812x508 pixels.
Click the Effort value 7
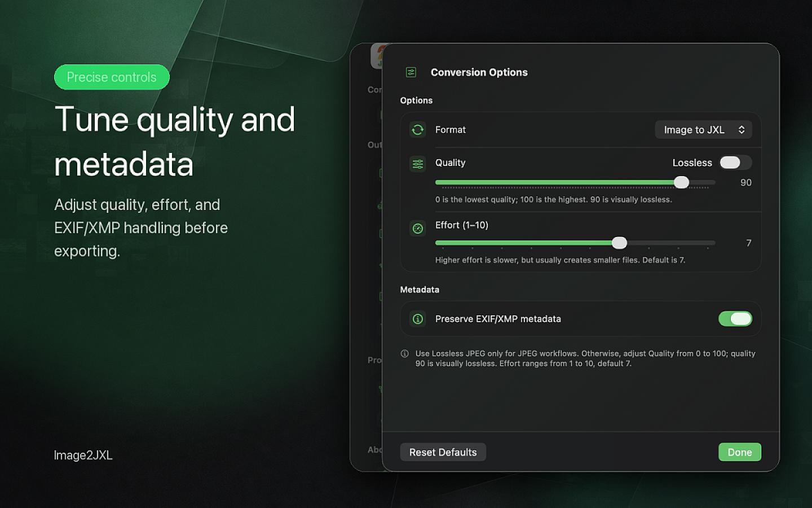[749, 243]
